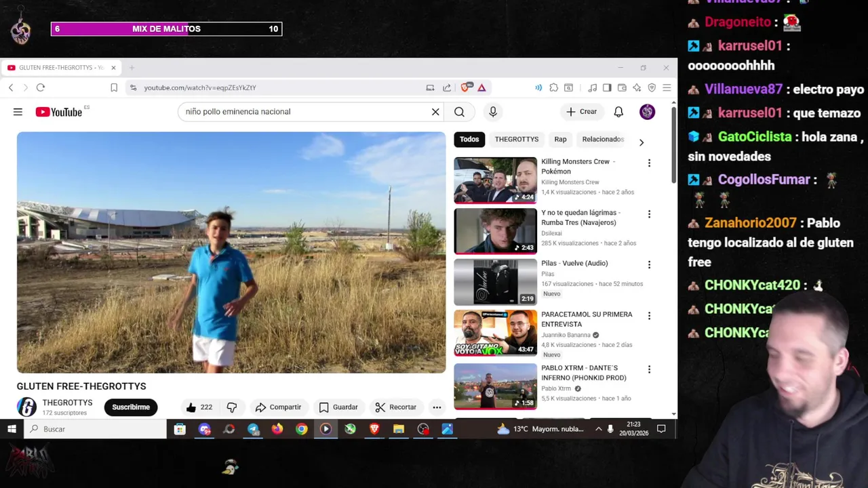The height and width of the screenshot is (488, 868).
Task: Clear the search box with the X
Action: tap(435, 112)
